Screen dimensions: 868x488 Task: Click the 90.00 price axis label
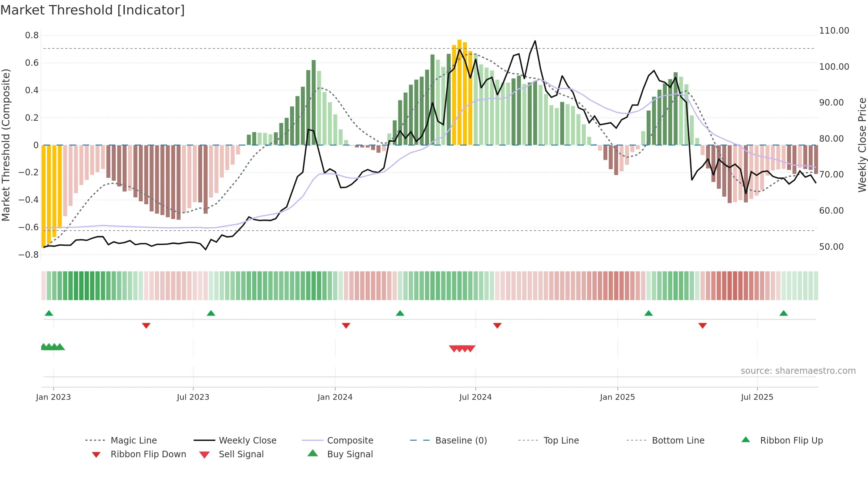tap(831, 103)
